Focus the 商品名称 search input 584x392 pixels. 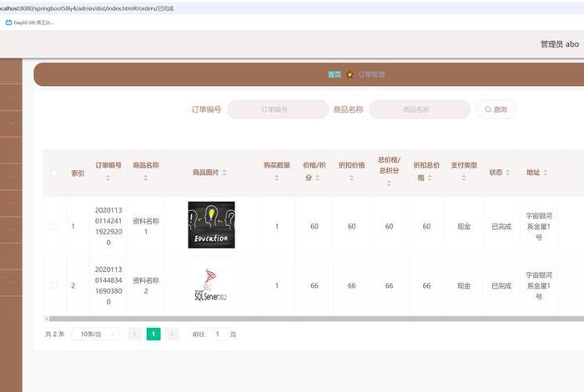coord(420,109)
